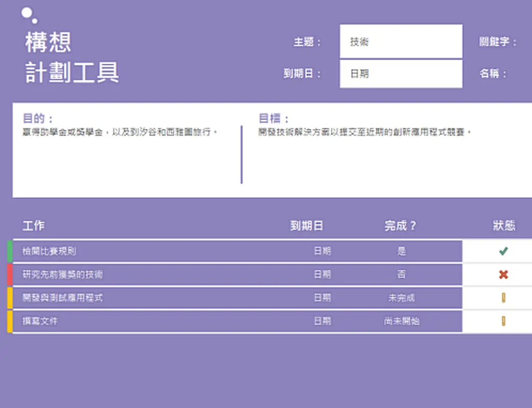
Task: Toggle 未完成 status for 開發與測試應用程式
Action: tap(401, 298)
